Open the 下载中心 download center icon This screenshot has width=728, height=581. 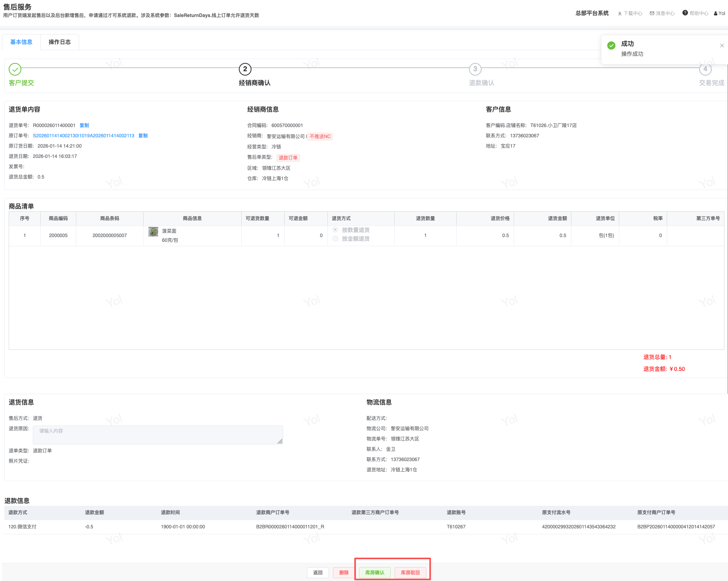tap(620, 13)
